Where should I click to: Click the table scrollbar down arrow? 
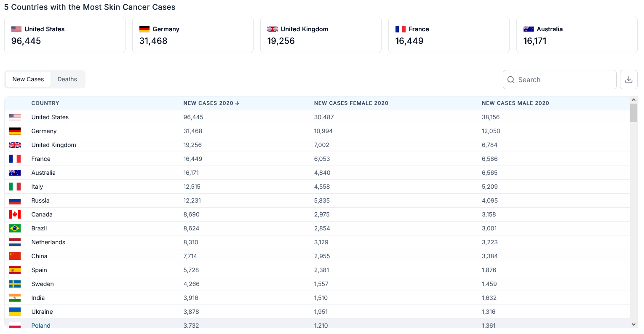[633, 324]
